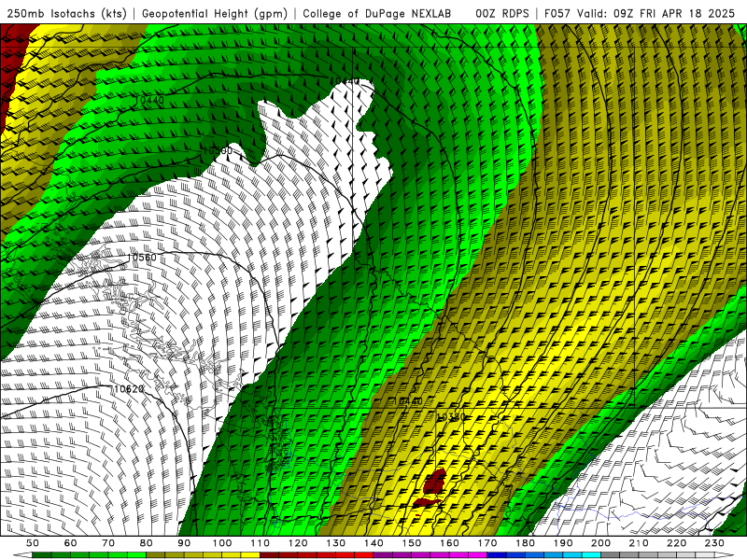Click the '200' value on the color scale

[x=600, y=543]
